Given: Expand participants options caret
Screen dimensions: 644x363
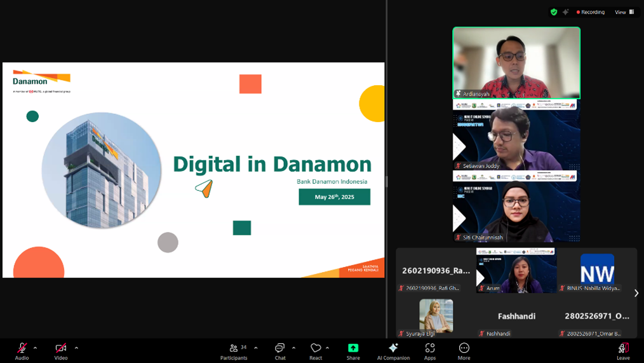Looking at the screenshot, I should (256, 348).
